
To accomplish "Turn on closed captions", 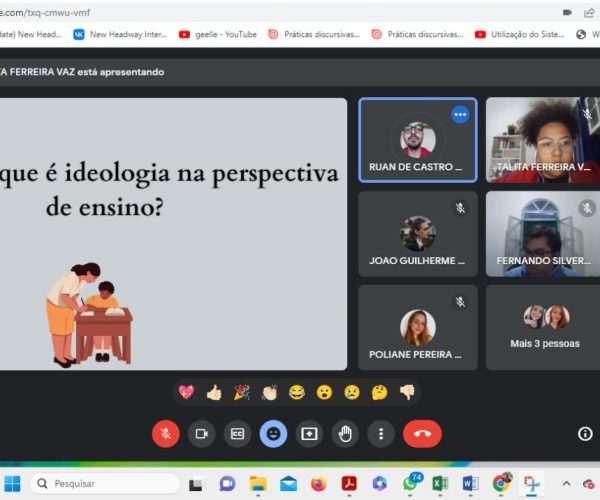I will point(237,434).
